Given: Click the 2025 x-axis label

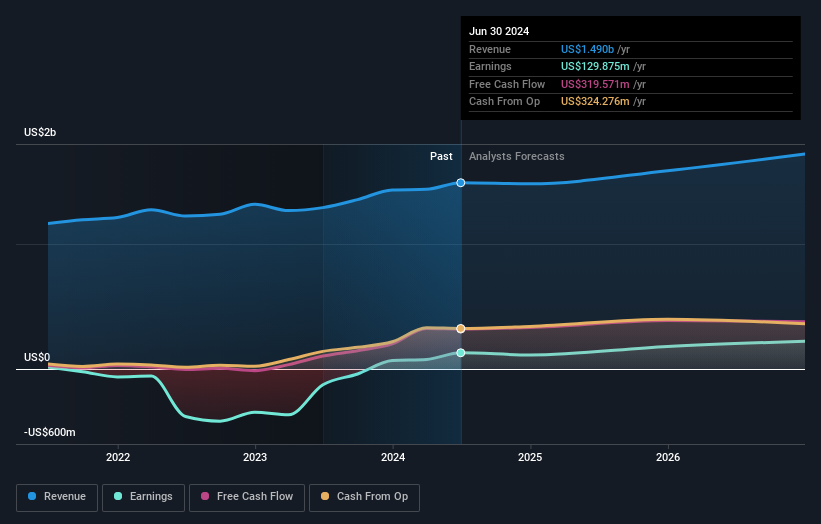Looking at the screenshot, I should click(x=530, y=457).
